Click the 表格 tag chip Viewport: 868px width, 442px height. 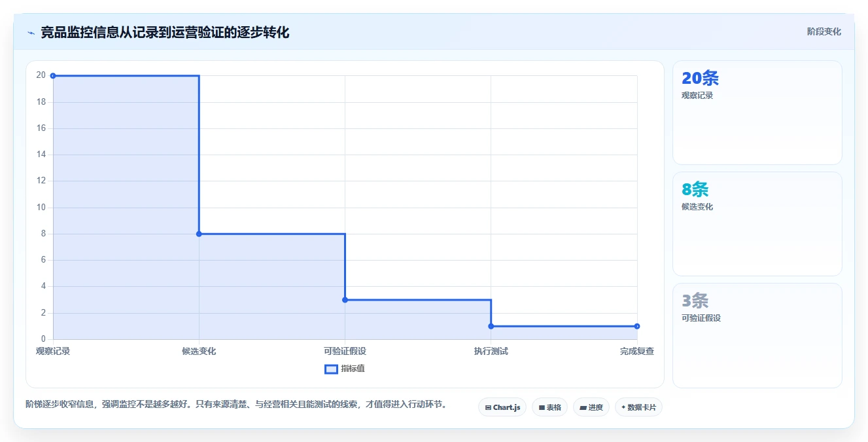pyautogui.click(x=549, y=407)
